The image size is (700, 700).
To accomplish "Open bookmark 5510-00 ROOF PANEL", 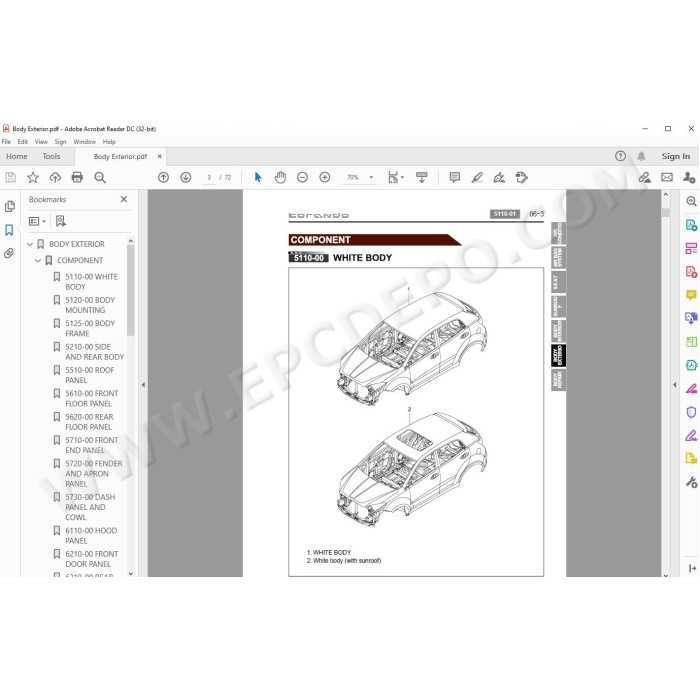I will (x=89, y=375).
